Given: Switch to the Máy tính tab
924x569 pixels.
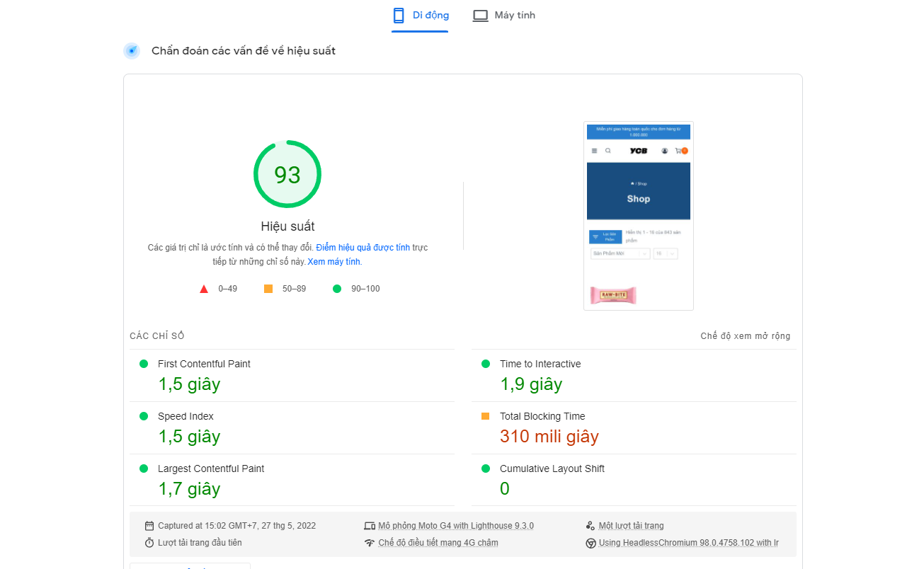Looking at the screenshot, I should 504,16.
